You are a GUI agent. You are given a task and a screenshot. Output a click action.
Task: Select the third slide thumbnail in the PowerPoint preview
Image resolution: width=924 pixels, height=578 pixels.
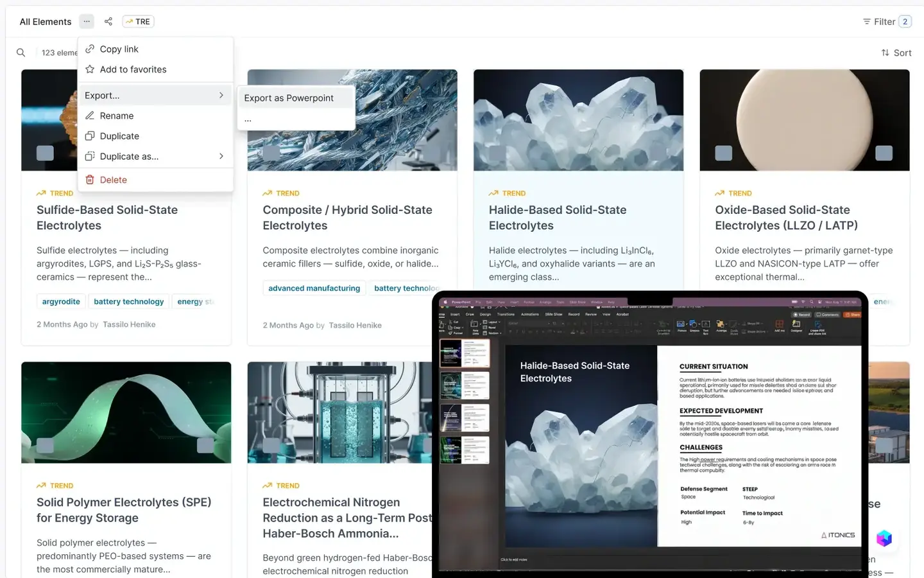pos(465,417)
